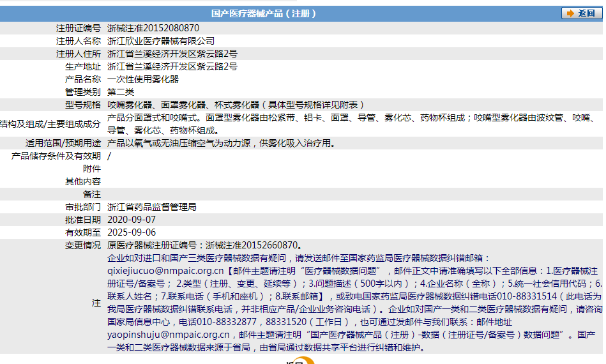Click the 注册证编号 label
The image size is (606, 364).
click(x=79, y=28)
